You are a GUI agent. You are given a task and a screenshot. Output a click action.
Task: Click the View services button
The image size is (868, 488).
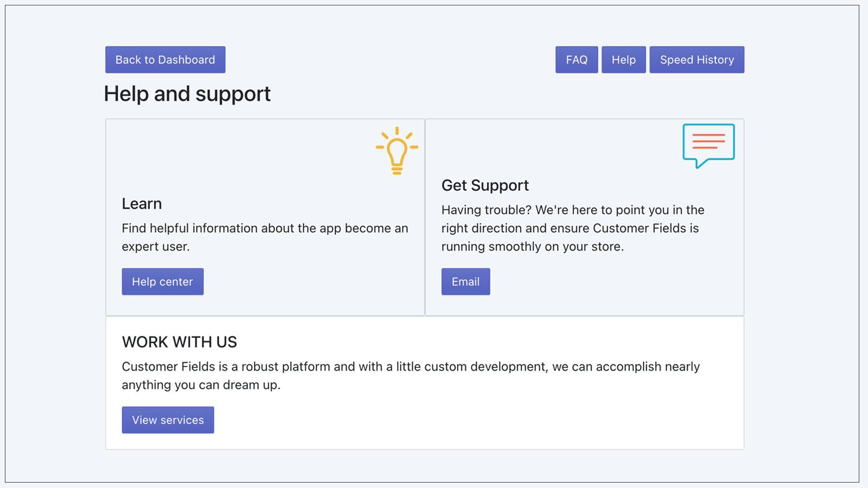168,420
